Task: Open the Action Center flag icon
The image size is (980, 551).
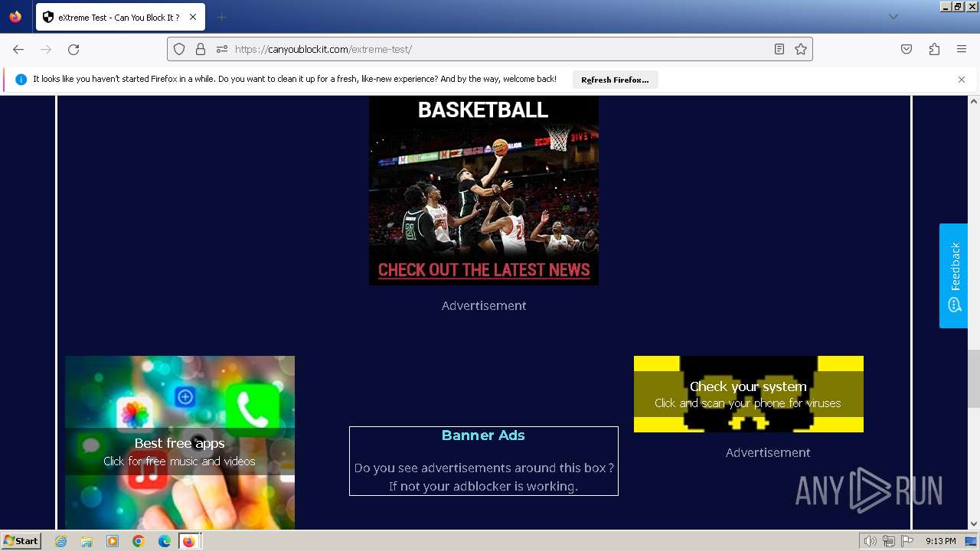Action: (x=907, y=541)
